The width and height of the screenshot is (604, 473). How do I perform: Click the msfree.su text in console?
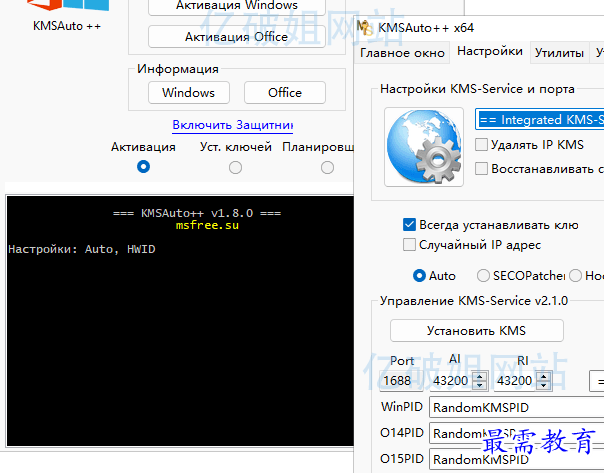(x=207, y=225)
